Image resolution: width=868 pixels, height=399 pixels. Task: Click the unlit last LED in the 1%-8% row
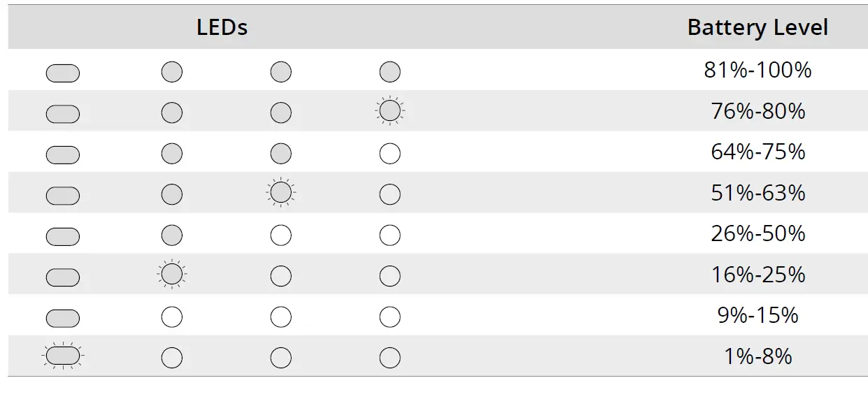click(390, 358)
